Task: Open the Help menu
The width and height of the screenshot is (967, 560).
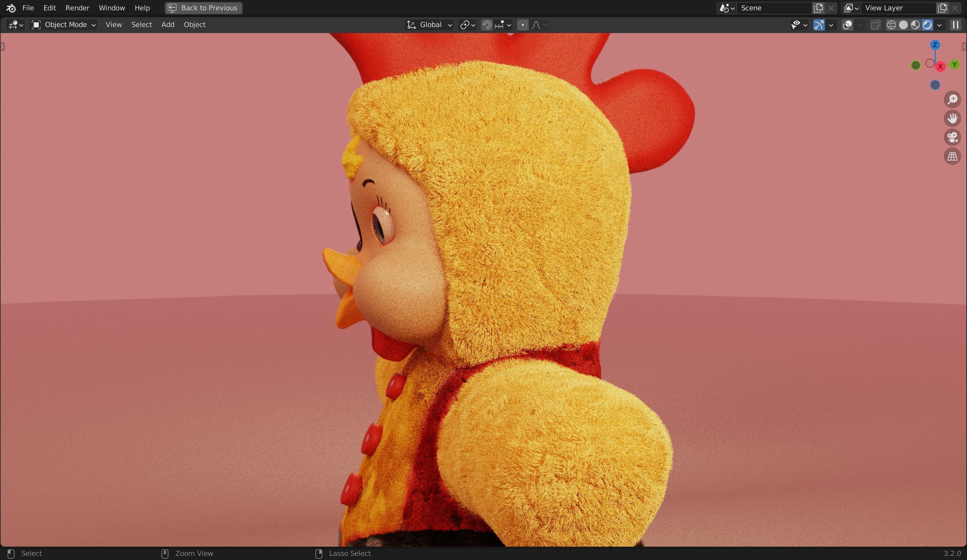Action: 142,8
